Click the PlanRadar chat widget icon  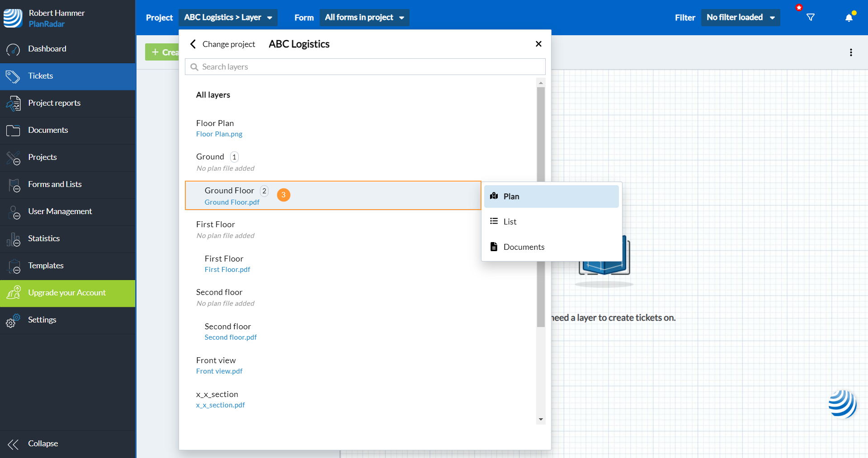click(842, 403)
